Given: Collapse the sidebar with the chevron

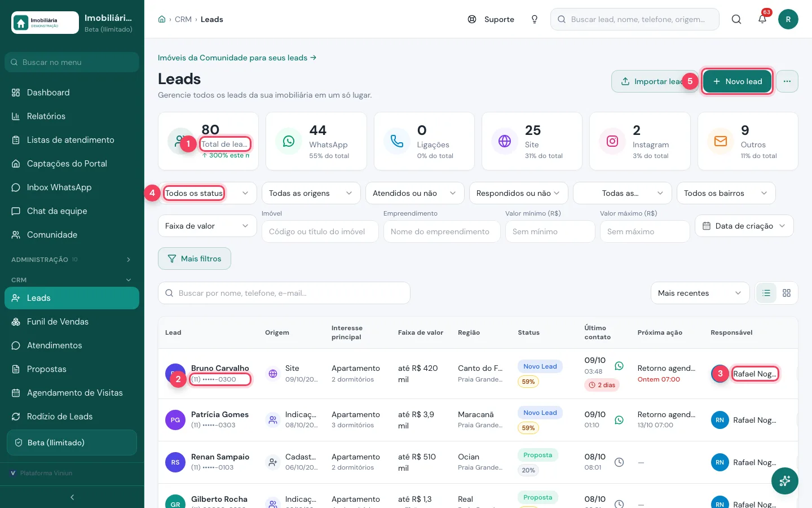Looking at the screenshot, I should 72,497.
